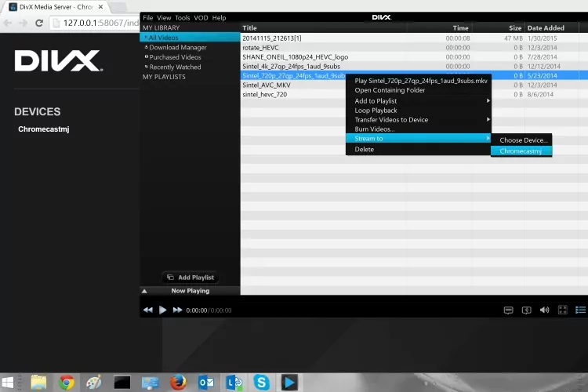Toggle the playlist view icon
Image resolution: width=588 pixels, height=392 pixels.
tap(580, 310)
